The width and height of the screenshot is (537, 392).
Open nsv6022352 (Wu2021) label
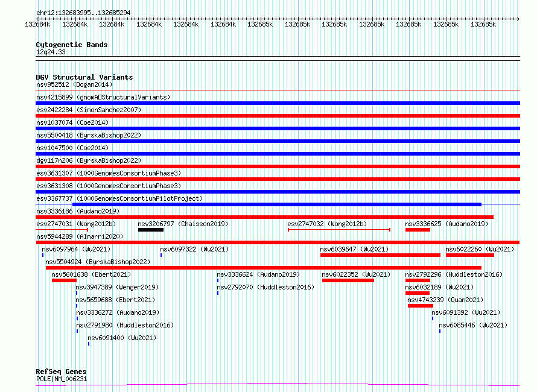(356, 274)
